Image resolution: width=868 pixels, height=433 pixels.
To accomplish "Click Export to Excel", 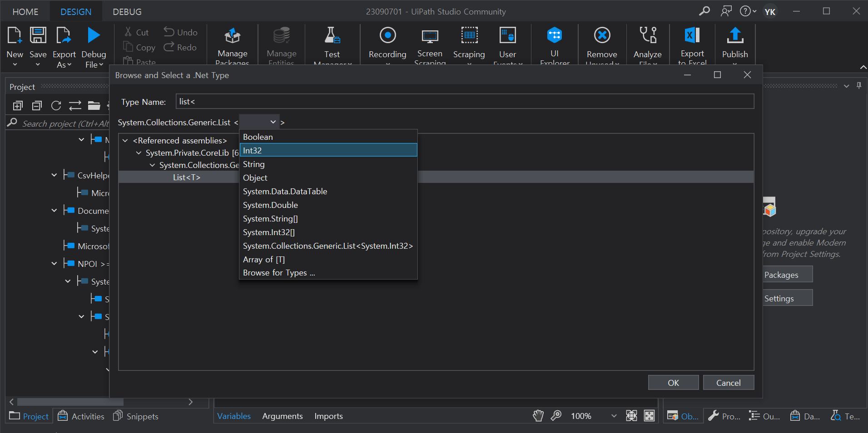I will click(x=692, y=45).
